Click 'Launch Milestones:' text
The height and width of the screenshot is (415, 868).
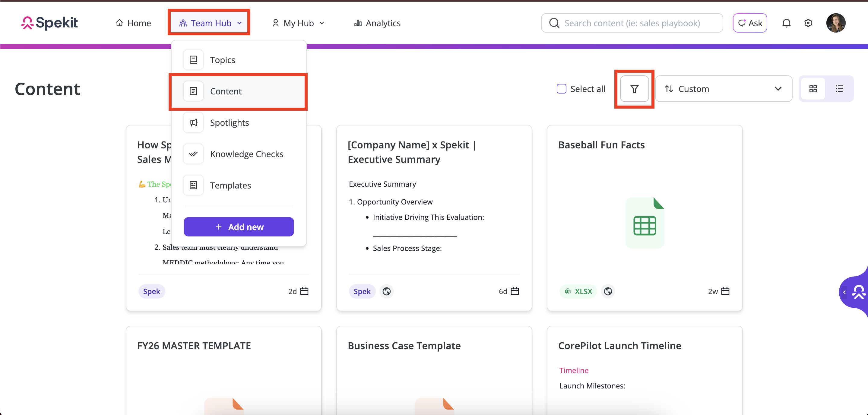click(x=592, y=386)
